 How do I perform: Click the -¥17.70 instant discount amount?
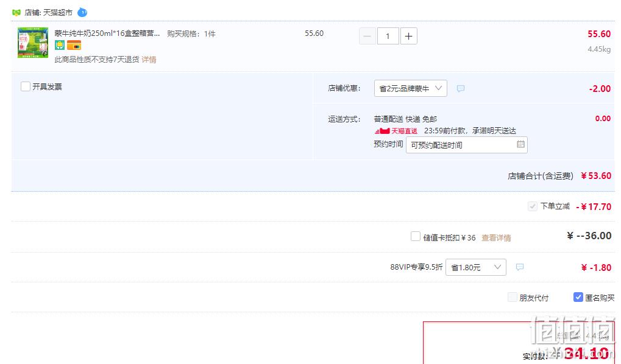pyautogui.click(x=594, y=206)
